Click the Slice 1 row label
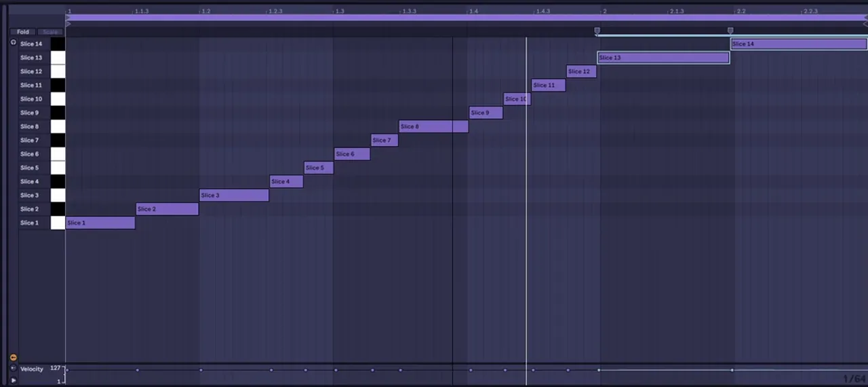Image resolution: width=868 pixels, height=387 pixels. 30,223
